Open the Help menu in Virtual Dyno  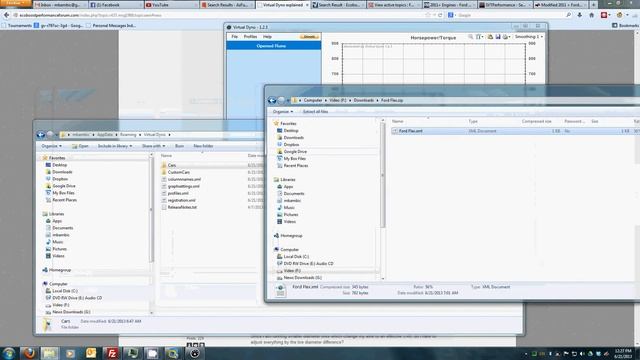point(267,37)
